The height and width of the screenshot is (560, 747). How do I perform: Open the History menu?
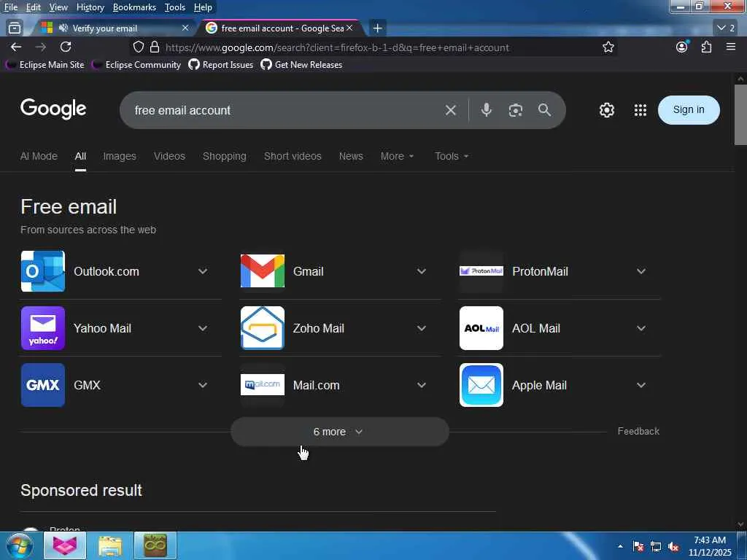(90, 7)
